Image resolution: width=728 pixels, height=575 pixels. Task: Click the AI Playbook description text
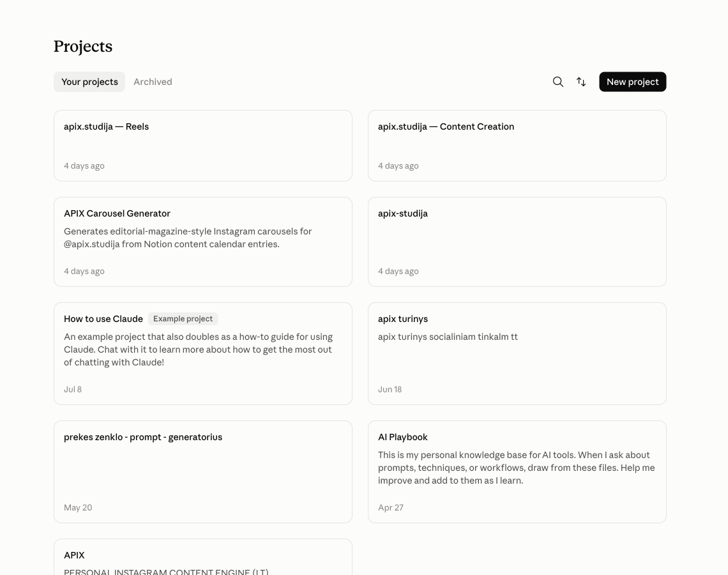(516, 468)
